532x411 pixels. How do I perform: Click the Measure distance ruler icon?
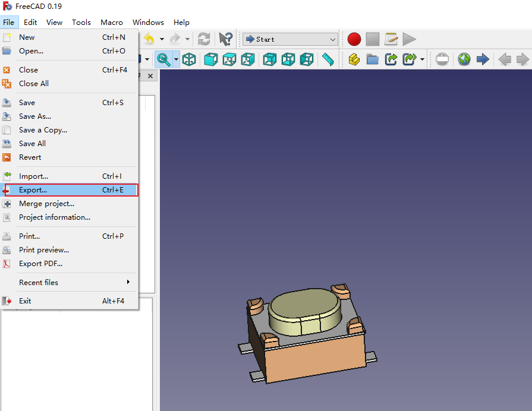point(328,59)
